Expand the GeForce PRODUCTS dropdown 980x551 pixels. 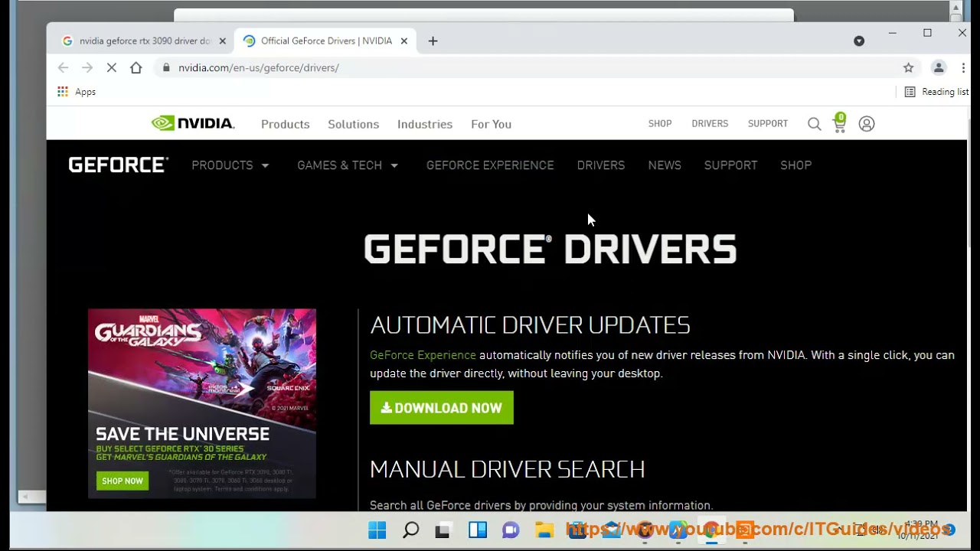point(230,165)
